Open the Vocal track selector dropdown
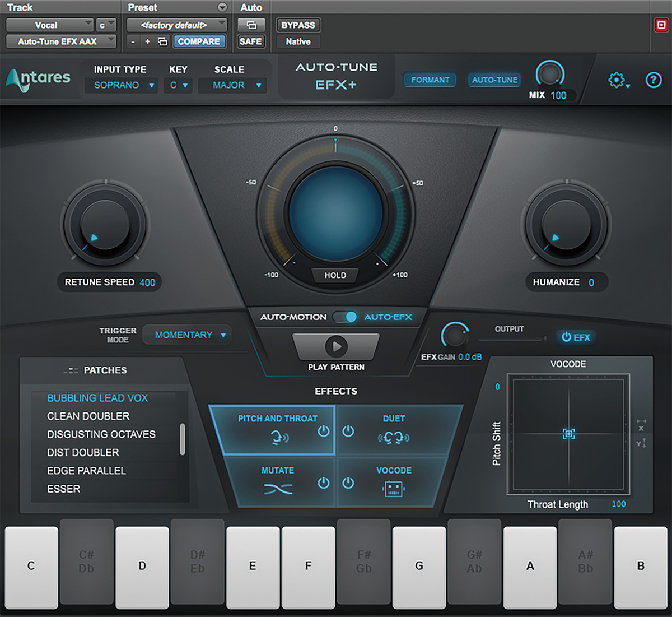The height and width of the screenshot is (617, 672). (x=49, y=25)
